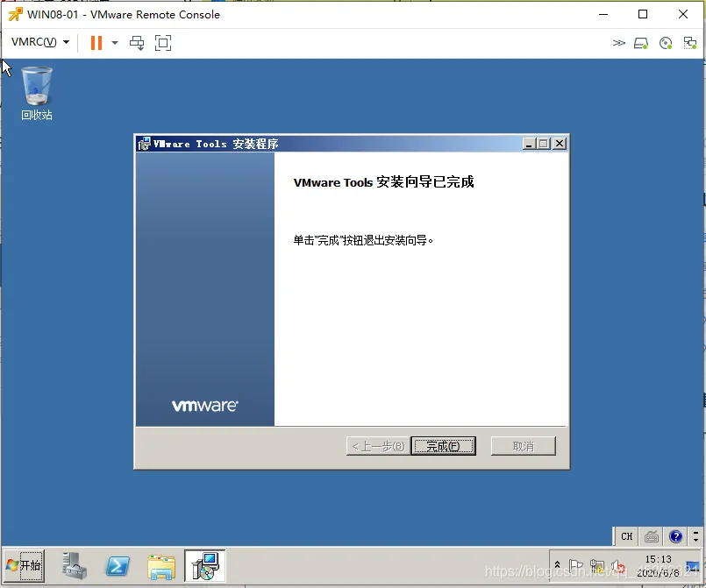The image size is (706, 588).
Task: Click the keyboard icon in language bar
Action: click(651, 536)
